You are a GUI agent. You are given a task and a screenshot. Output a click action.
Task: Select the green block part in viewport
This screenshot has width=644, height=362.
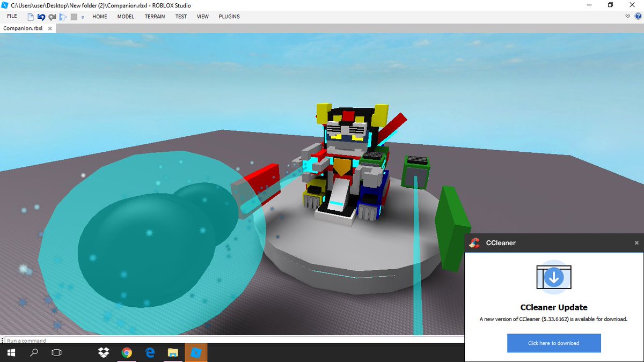(452, 228)
